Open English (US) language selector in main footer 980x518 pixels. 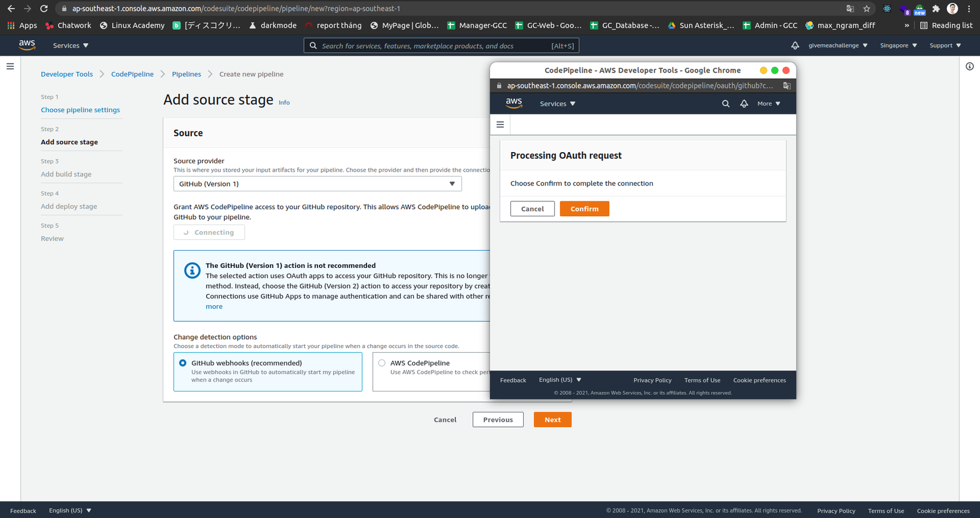point(70,511)
